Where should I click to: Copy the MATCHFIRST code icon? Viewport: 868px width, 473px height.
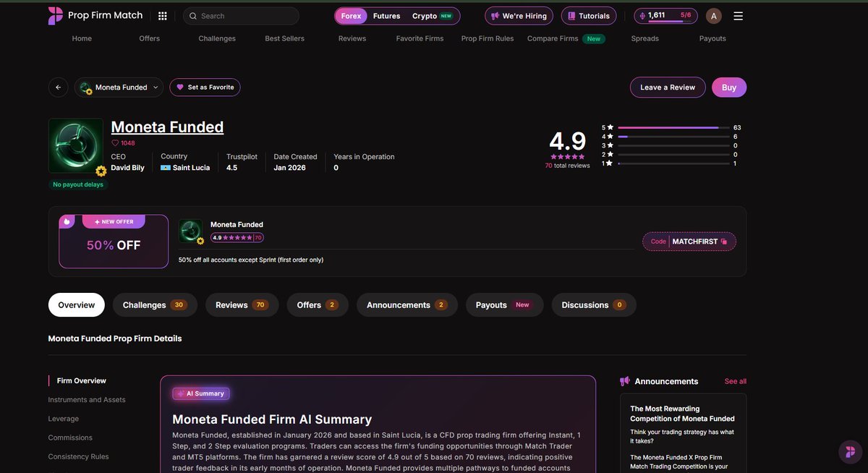click(724, 242)
